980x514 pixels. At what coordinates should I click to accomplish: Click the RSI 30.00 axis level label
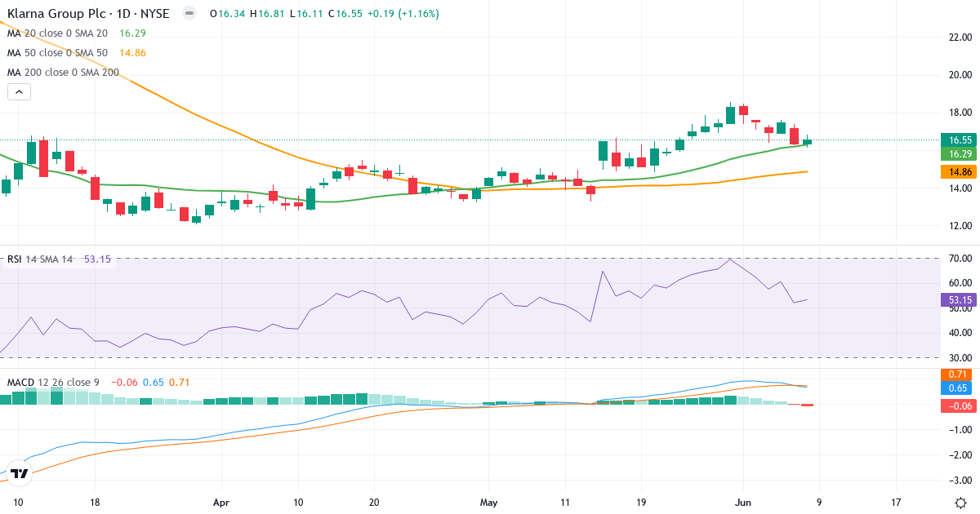[959, 357]
